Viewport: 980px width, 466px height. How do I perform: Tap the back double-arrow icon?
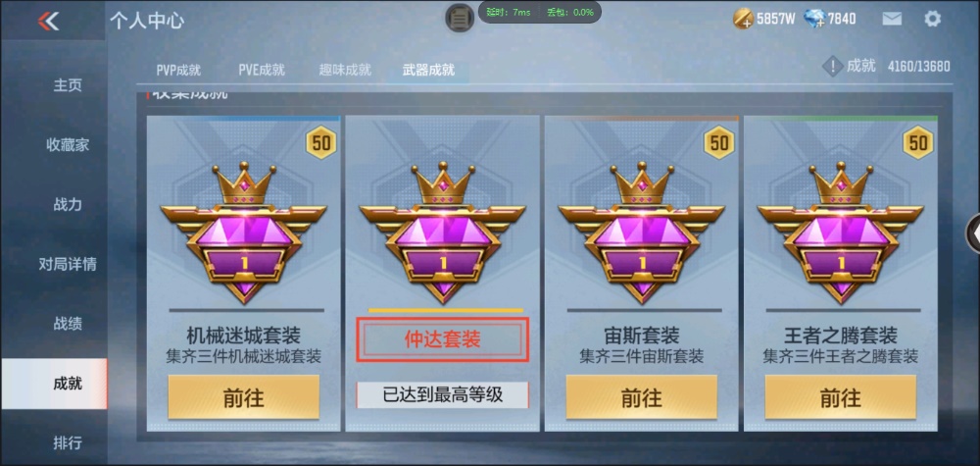[48, 21]
